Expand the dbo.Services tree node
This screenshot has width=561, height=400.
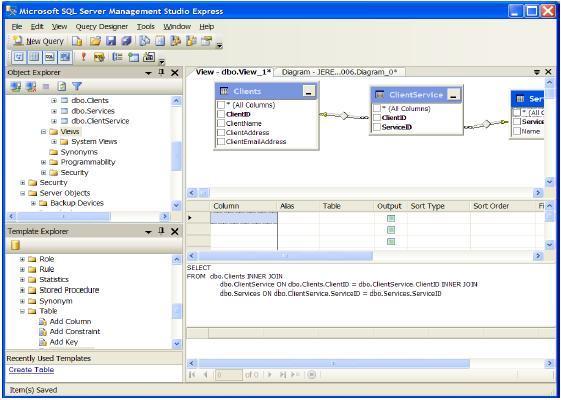(x=54, y=111)
